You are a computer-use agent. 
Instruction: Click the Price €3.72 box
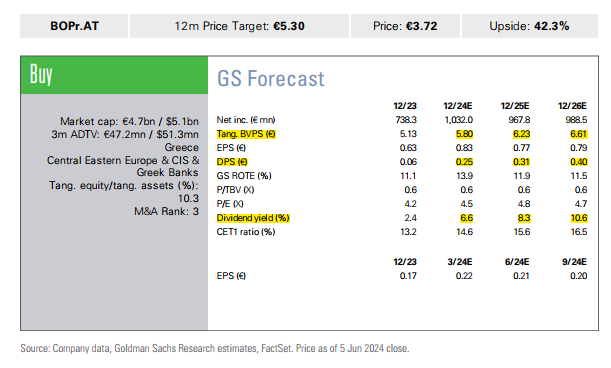(405, 26)
